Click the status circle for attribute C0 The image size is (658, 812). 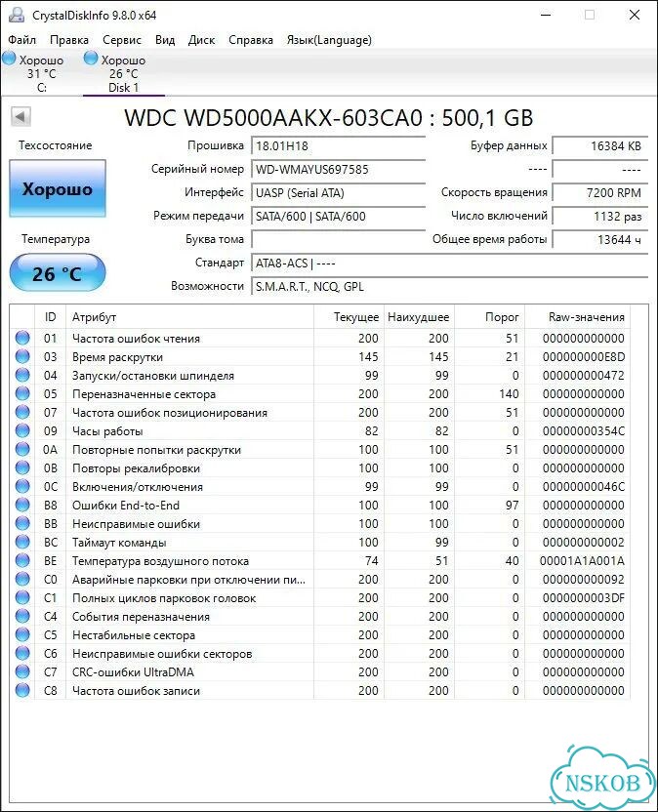coord(22,580)
